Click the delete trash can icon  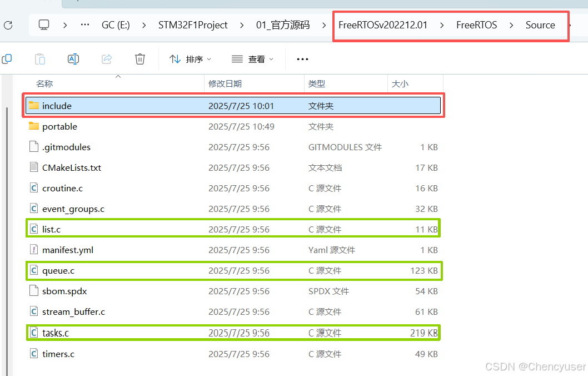click(x=140, y=59)
